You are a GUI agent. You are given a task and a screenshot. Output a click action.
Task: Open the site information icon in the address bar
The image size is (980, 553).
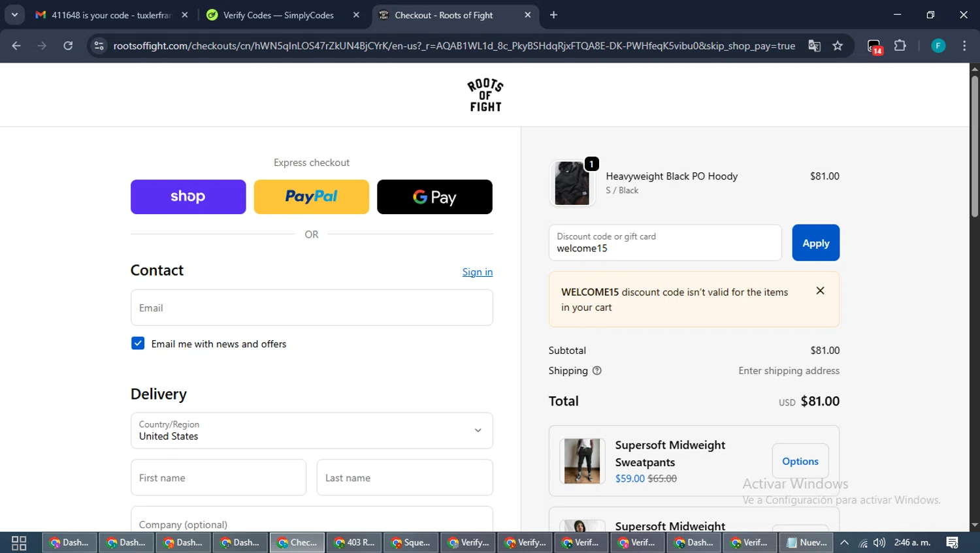coord(99,46)
